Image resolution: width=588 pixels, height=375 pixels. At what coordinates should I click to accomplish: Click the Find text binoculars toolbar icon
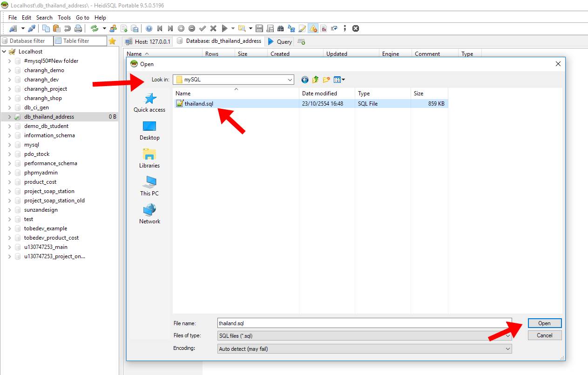(x=281, y=28)
